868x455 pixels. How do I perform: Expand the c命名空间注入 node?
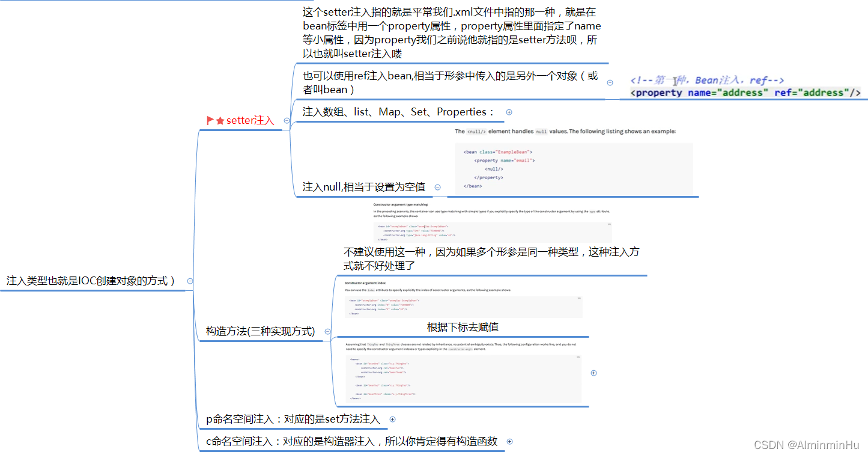[509, 441]
